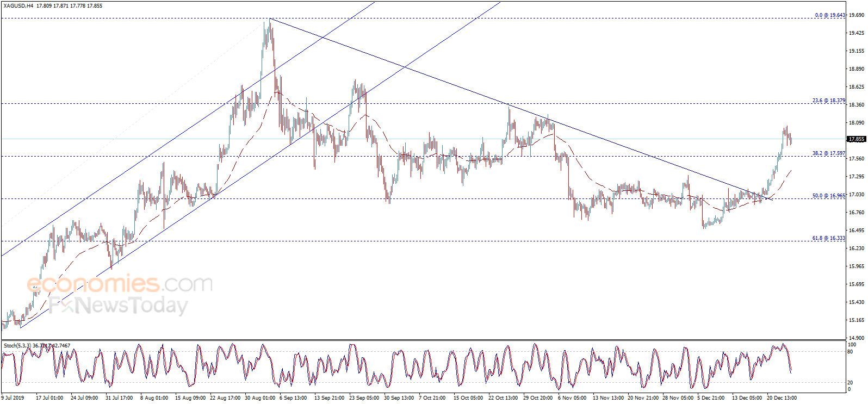Image resolution: width=868 pixels, height=404 pixels.
Task: Click the 19.155 price axis value
Action: pyautogui.click(x=857, y=51)
